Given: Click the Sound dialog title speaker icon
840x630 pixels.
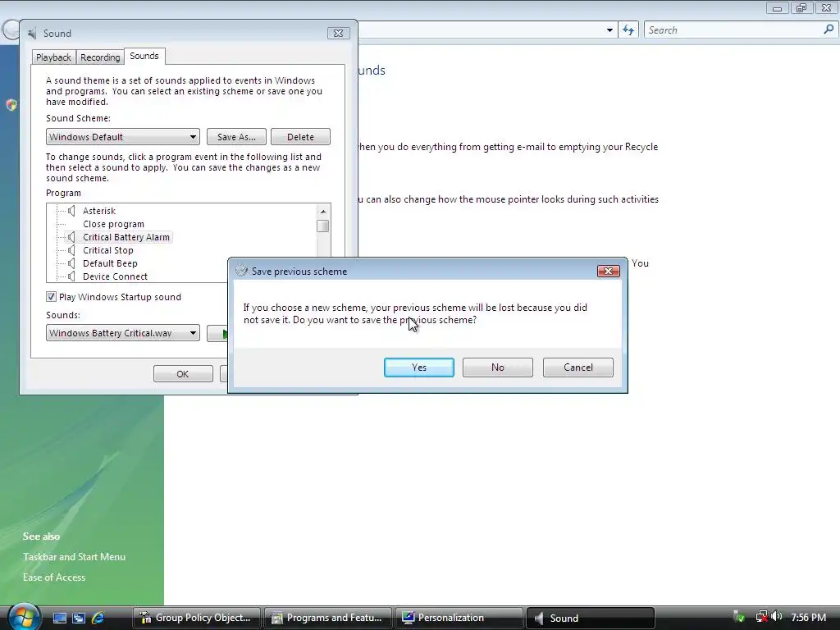Looking at the screenshot, I should pos(32,33).
